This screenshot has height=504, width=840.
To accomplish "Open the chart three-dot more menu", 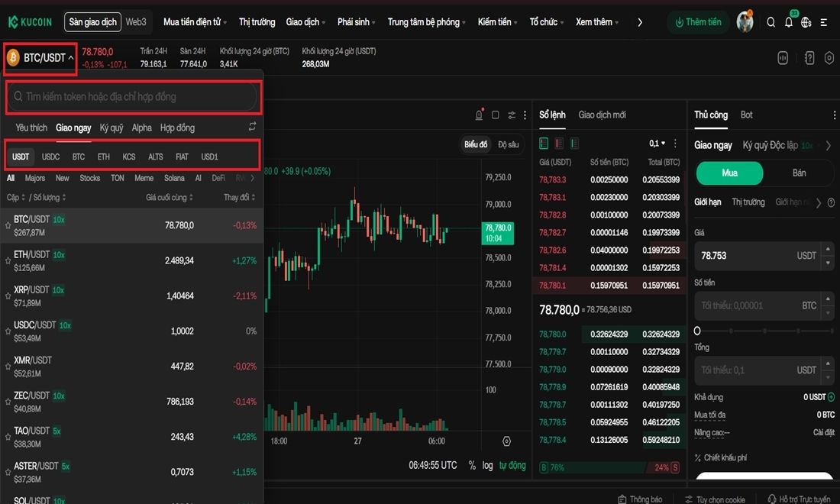I will [x=525, y=115].
